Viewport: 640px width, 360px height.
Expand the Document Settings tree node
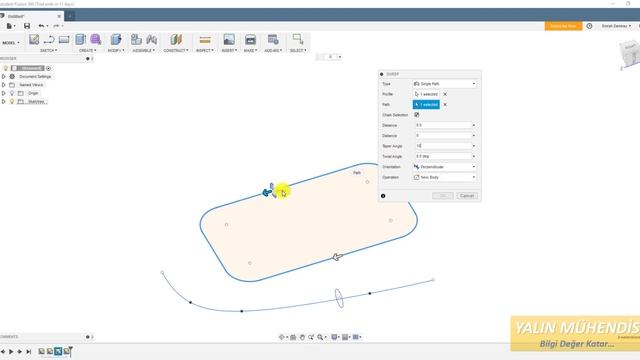coord(4,77)
